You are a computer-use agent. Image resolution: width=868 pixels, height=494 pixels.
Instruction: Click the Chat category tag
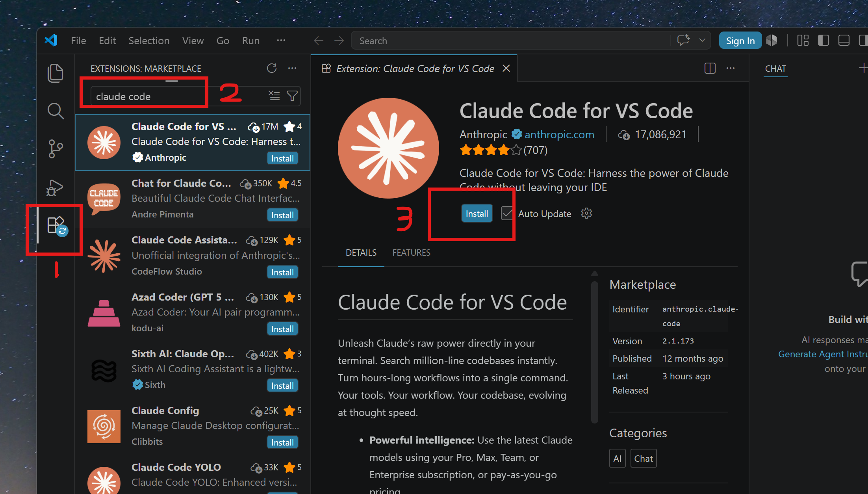tap(644, 459)
